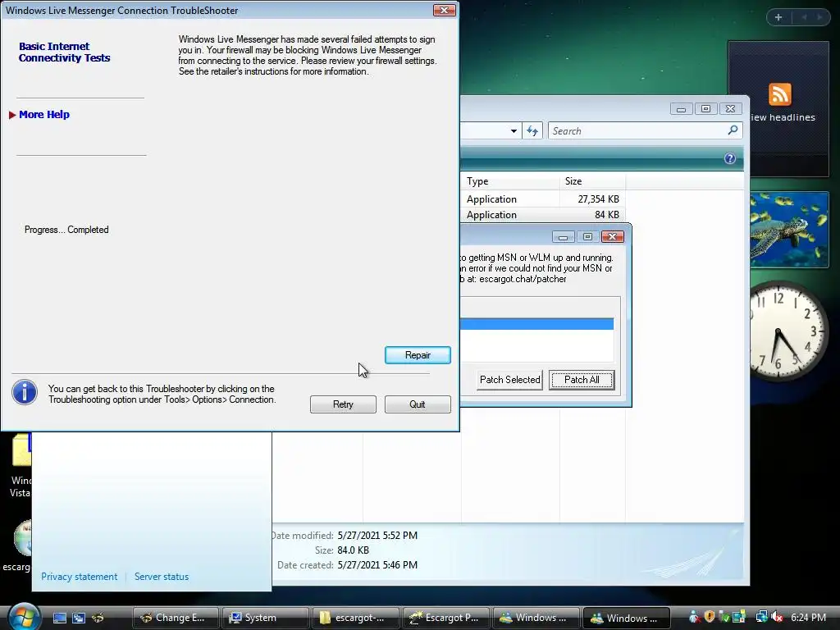Screen dimensions: 840x630
Task: Click the Explorer refresh arrows button
Action: pyautogui.click(x=532, y=130)
